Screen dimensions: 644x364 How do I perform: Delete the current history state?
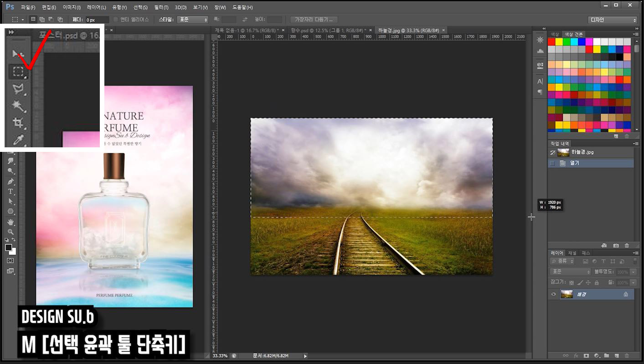coord(627,245)
